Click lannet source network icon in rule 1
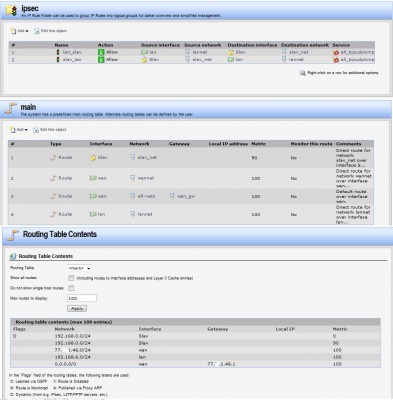393x400 pixels. 187,52
